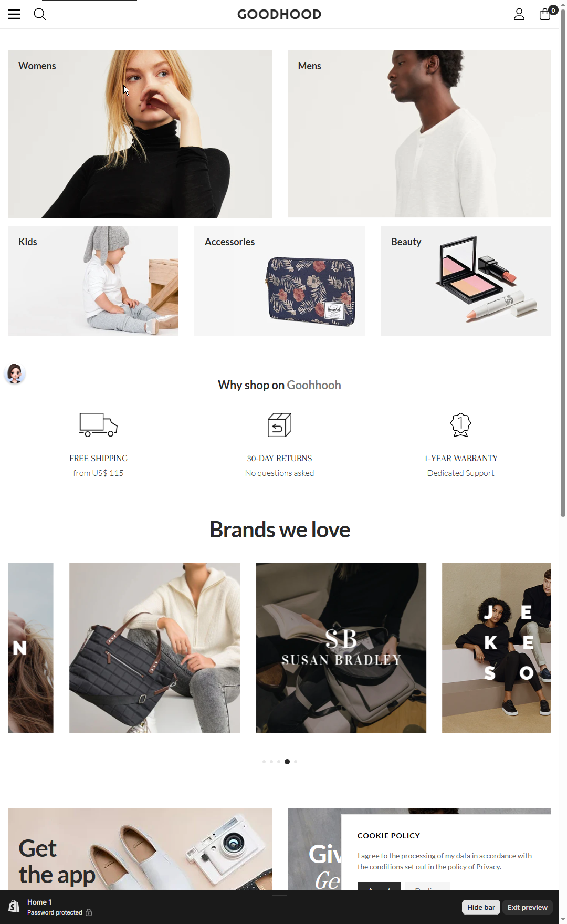Click the page vertical scrollbar

click(563, 263)
